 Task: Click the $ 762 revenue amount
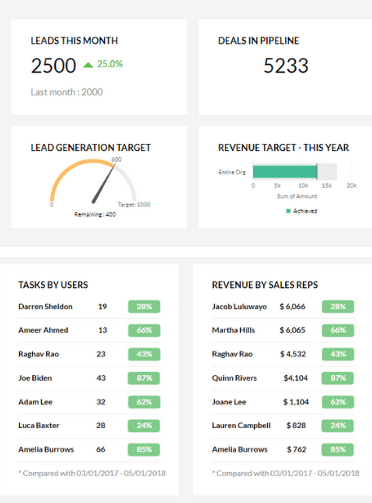pyautogui.click(x=296, y=449)
